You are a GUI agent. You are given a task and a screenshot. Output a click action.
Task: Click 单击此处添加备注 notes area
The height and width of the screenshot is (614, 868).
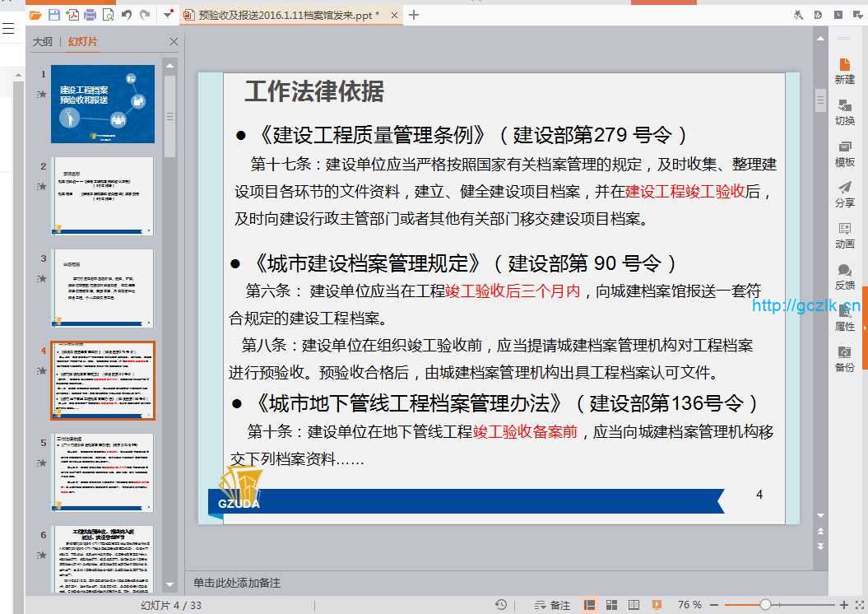click(238, 583)
